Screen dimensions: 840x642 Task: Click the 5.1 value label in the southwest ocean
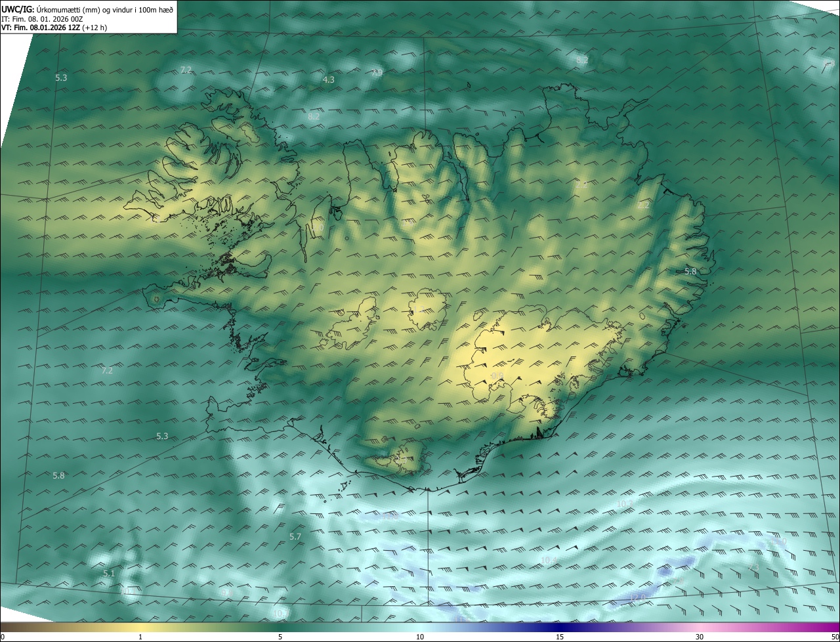pyautogui.click(x=109, y=573)
